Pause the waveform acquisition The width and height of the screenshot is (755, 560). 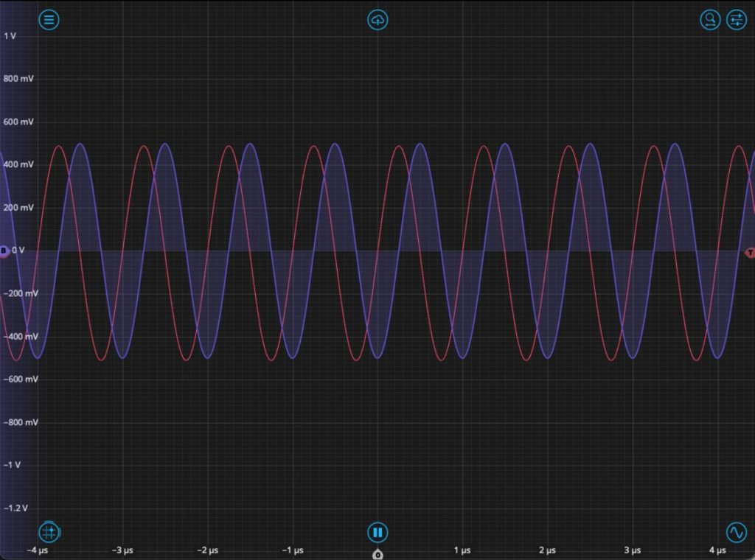coord(377,532)
